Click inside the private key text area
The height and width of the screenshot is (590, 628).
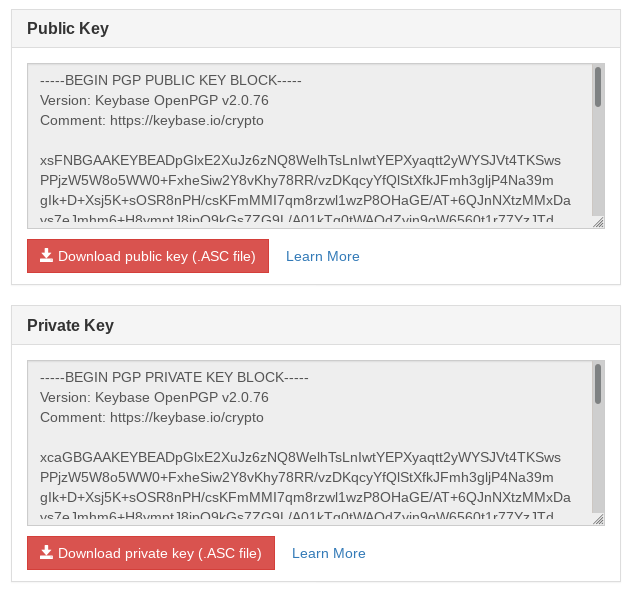coord(310,443)
